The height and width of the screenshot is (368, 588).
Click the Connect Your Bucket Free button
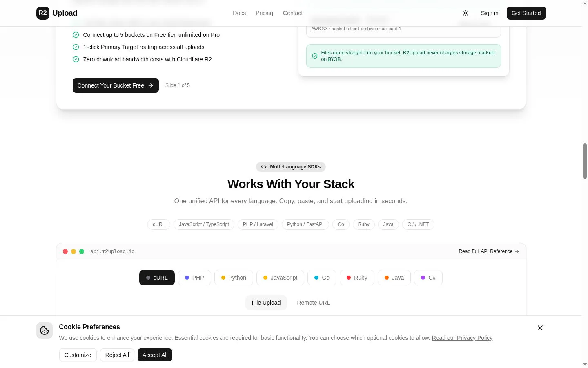(x=116, y=85)
